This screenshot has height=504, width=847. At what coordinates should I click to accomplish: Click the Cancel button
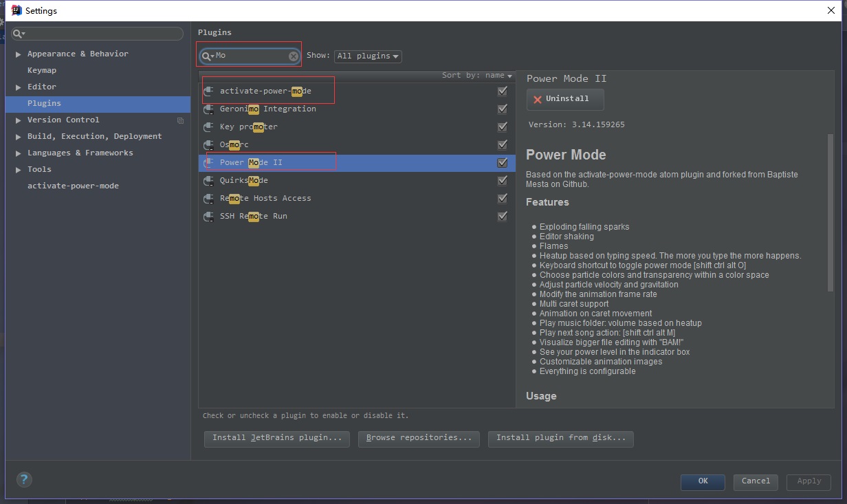pyautogui.click(x=756, y=481)
